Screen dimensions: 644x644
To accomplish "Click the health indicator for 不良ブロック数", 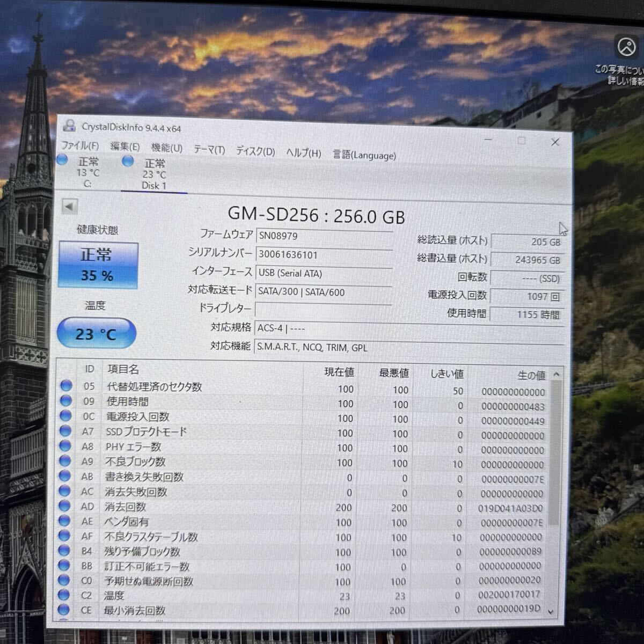I will (66, 460).
